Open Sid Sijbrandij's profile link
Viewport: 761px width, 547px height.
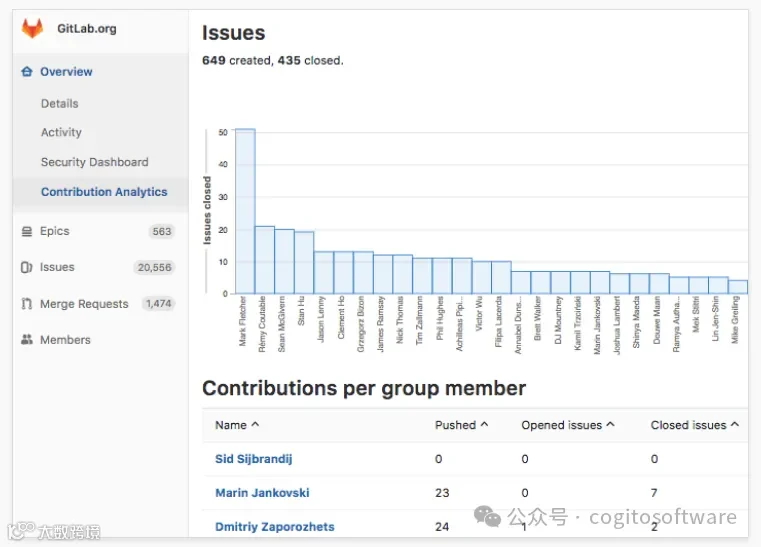pos(254,459)
